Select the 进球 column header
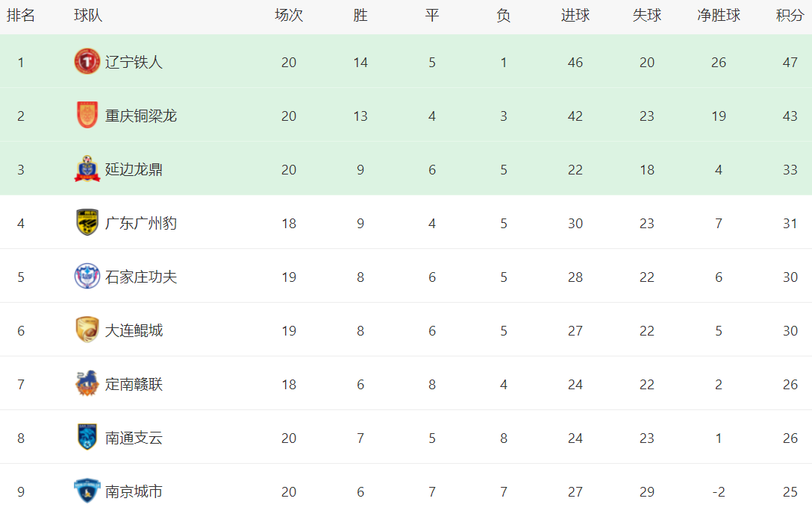This screenshot has height=516, width=812. click(x=575, y=16)
